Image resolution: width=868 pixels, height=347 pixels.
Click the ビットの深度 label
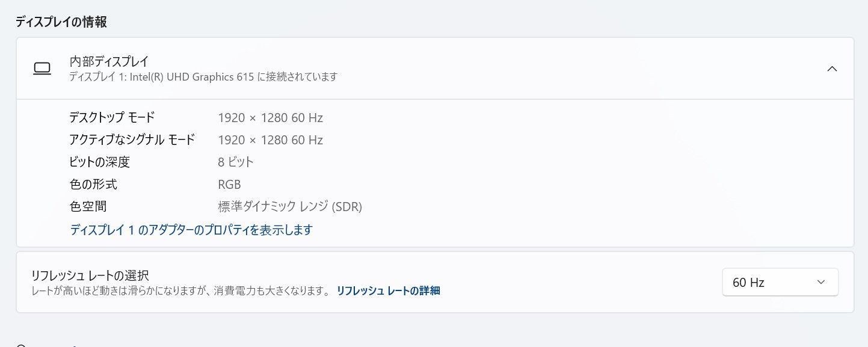click(100, 162)
